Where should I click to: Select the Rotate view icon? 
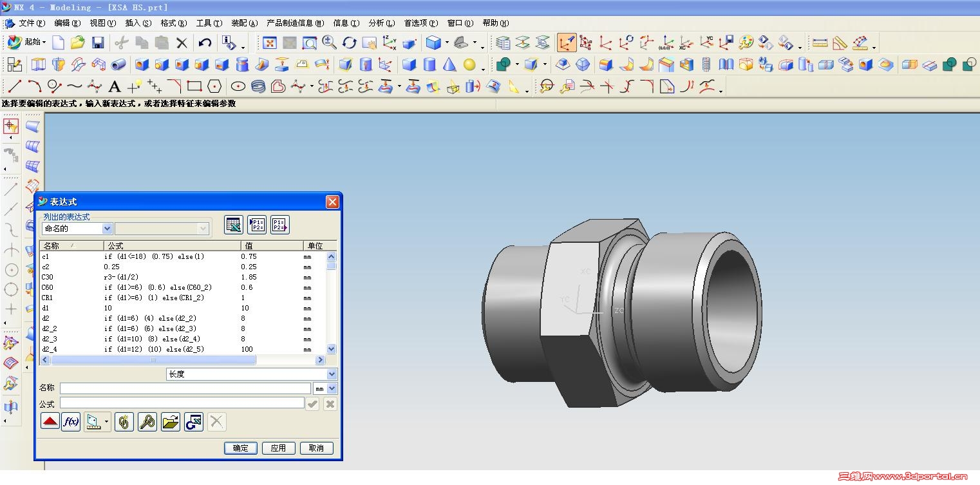click(350, 43)
